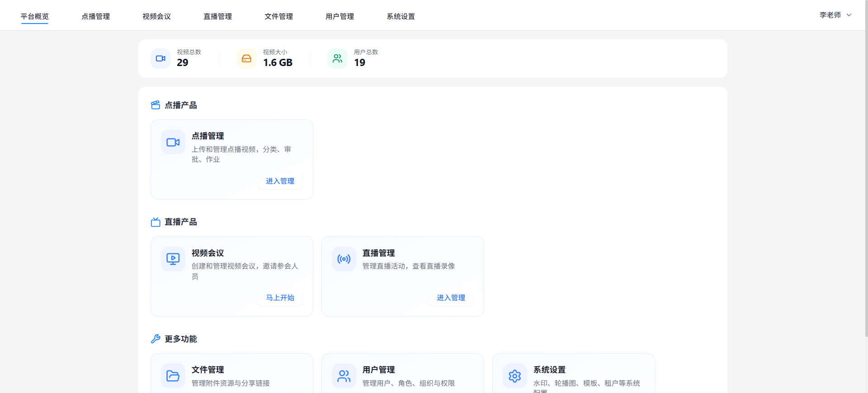Open the 系统设置 top navigation tab

point(401,16)
